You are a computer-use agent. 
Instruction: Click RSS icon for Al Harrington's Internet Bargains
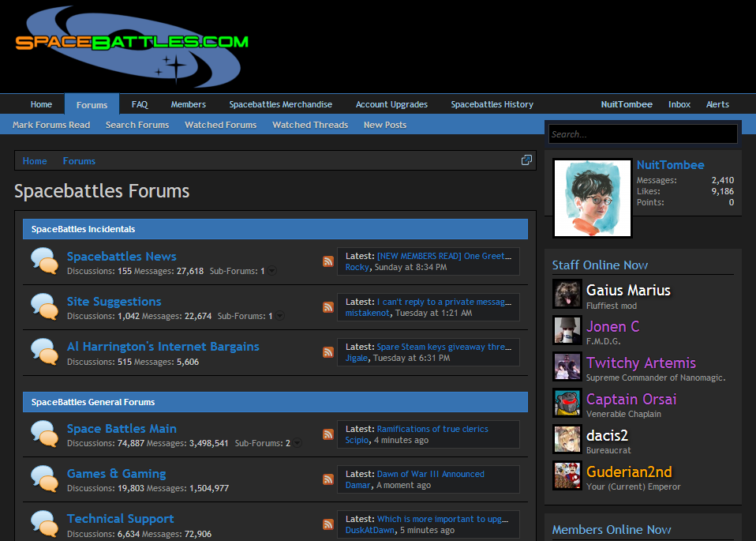coord(327,352)
